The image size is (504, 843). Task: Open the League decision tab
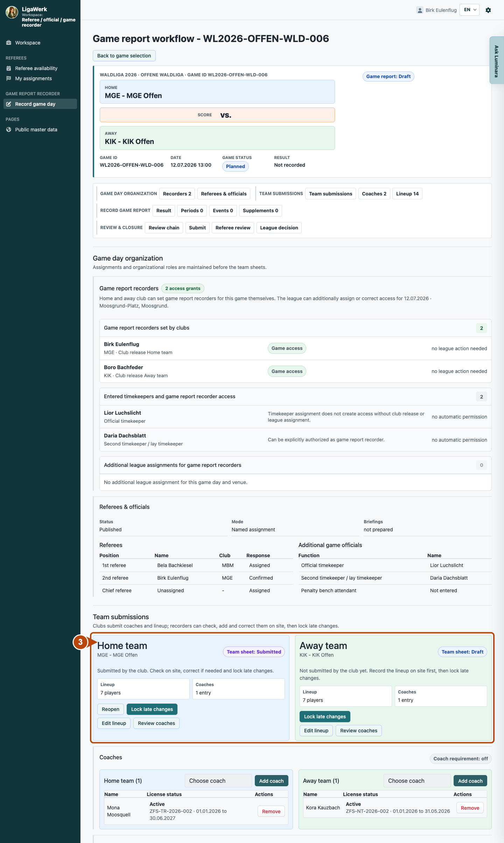[279, 228]
